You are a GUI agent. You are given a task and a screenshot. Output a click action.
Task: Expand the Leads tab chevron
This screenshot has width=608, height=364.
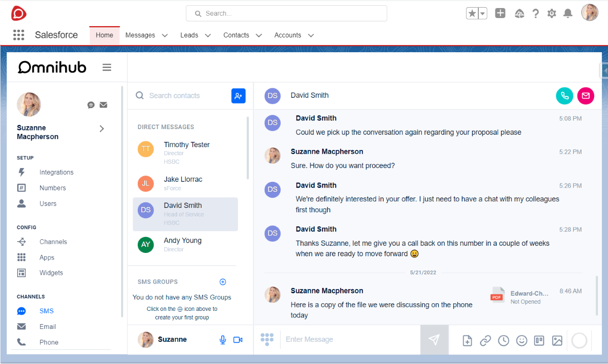coord(208,35)
